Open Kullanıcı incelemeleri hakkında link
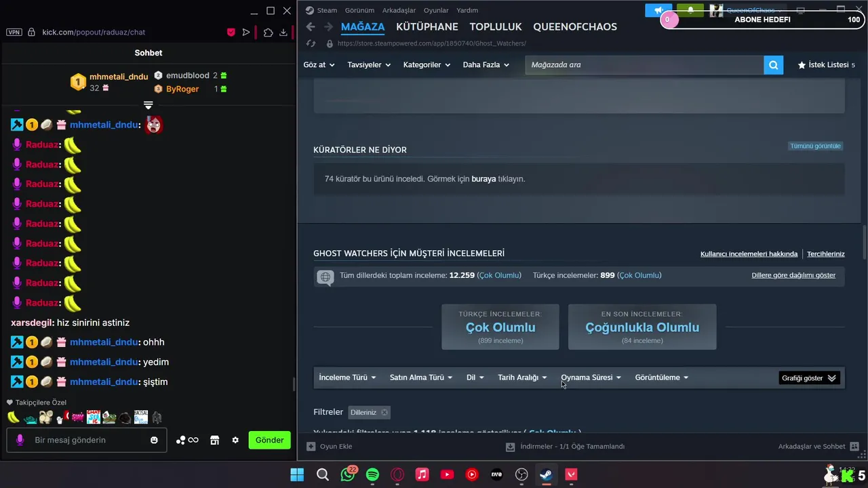This screenshot has width=868, height=488. point(749,254)
